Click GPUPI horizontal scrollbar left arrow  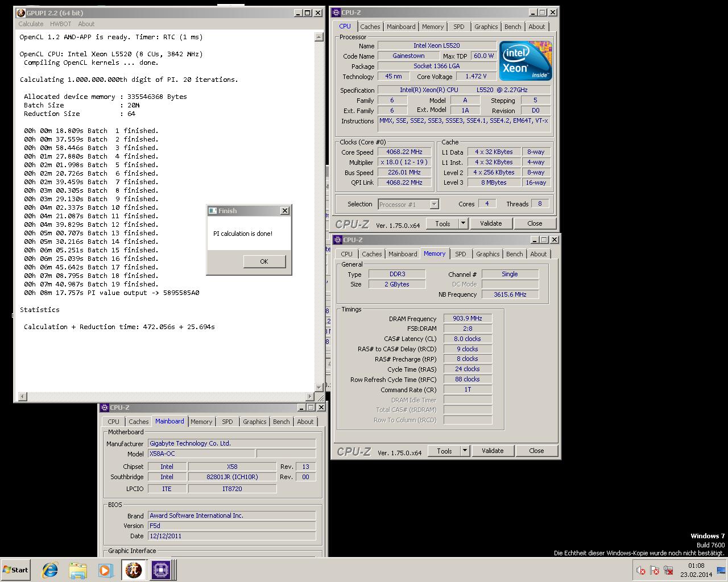pyautogui.click(x=23, y=396)
